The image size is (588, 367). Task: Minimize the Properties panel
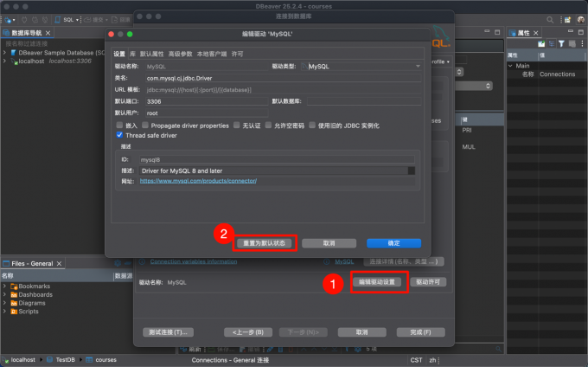click(x=571, y=32)
